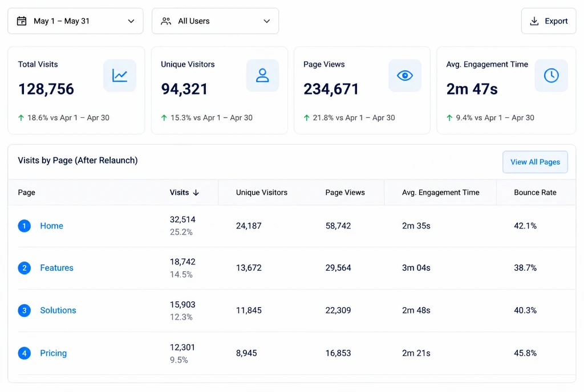Click the Page Views column header

pos(345,192)
